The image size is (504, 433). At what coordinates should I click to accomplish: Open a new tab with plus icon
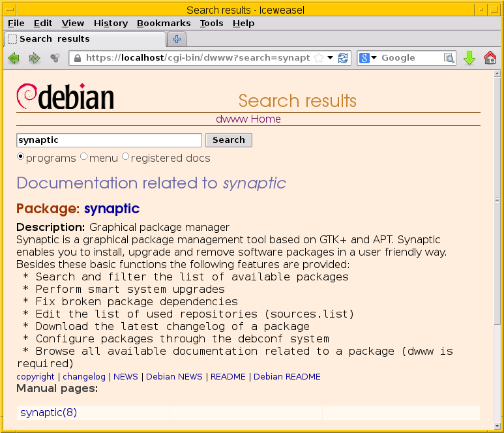tap(176, 39)
